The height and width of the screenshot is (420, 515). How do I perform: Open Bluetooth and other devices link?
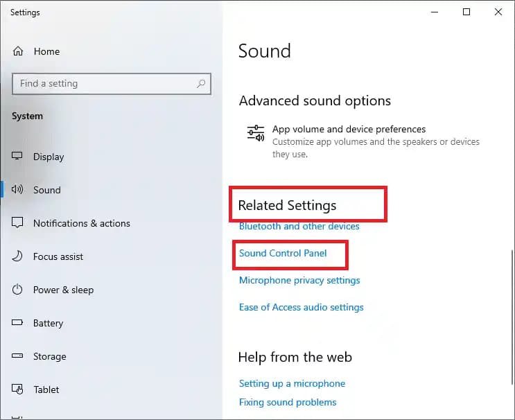(x=299, y=226)
